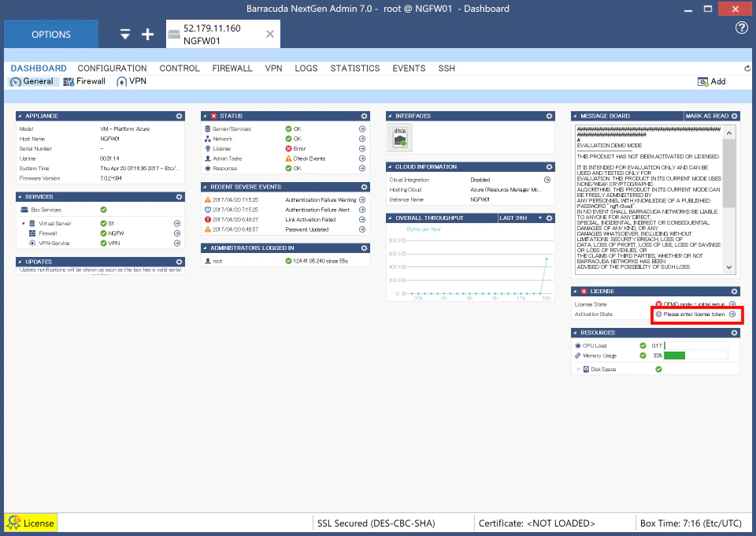Open the Resources panel settings gear
Image resolution: width=756 pixels, height=536 pixels.
pyautogui.click(x=734, y=333)
